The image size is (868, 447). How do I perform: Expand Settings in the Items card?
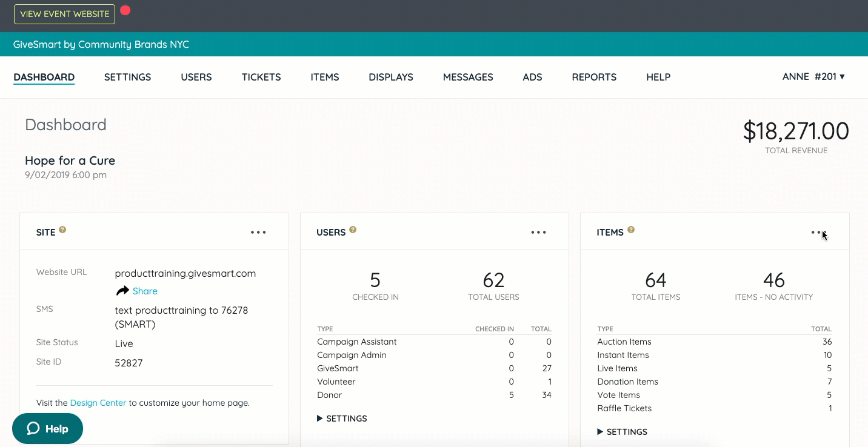pos(622,432)
